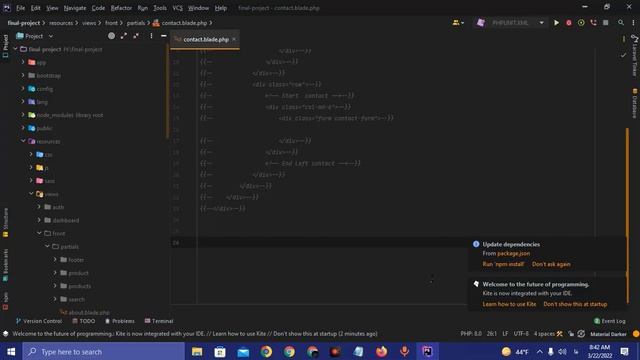The width and height of the screenshot is (640, 360).
Task: Change the UTF-8 file encoding in status bar
Action: coord(521,334)
